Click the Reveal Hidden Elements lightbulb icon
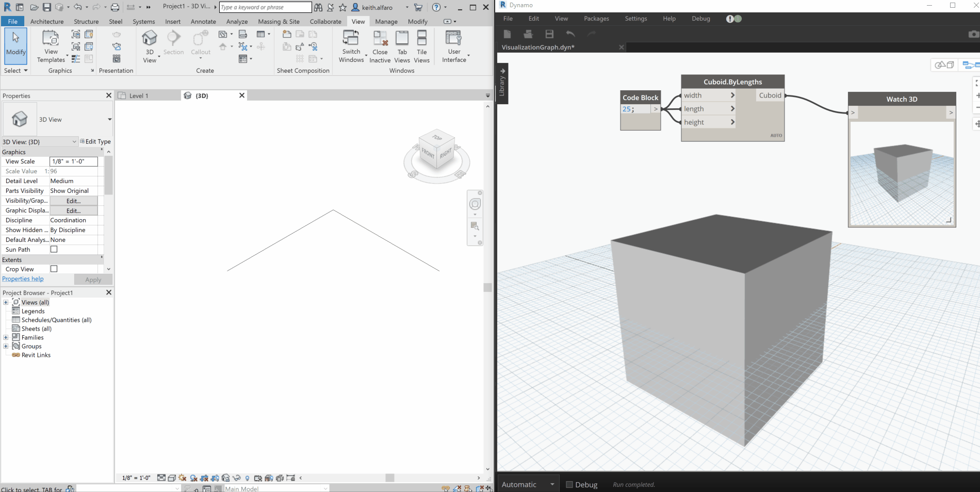The width and height of the screenshot is (980, 492). point(247,478)
